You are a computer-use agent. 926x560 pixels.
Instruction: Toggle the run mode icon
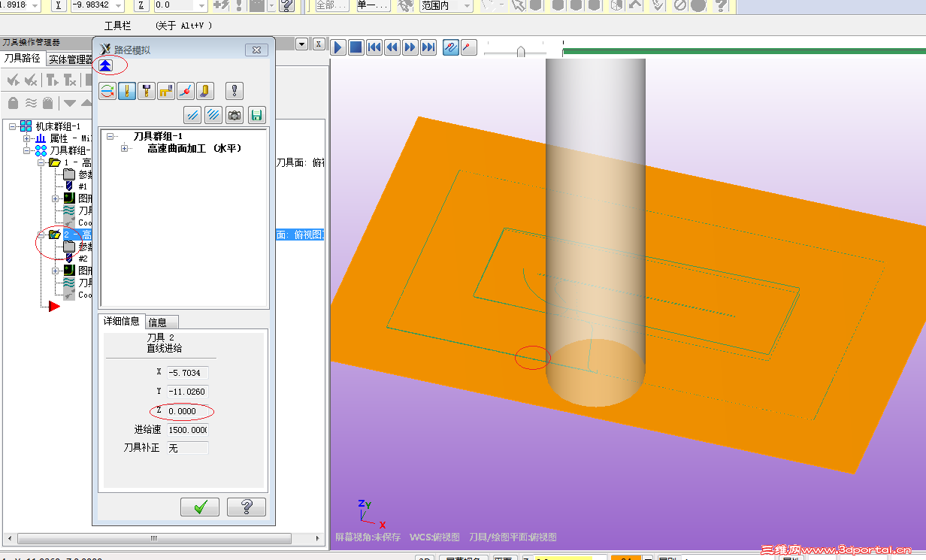click(469, 47)
